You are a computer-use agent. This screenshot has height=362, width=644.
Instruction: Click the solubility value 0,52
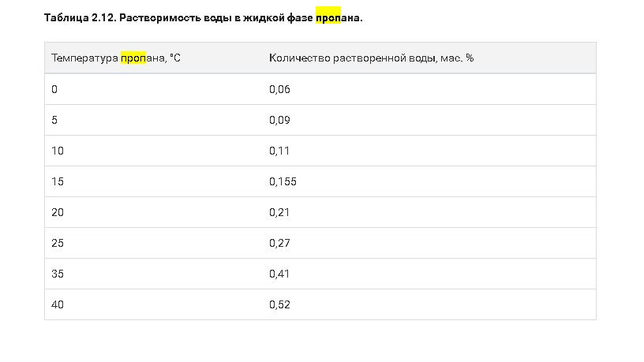pyautogui.click(x=280, y=304)
